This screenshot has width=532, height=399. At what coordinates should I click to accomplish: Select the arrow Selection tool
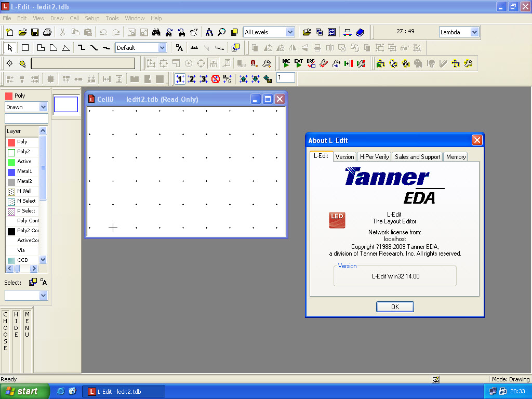[x=10, y=48]
